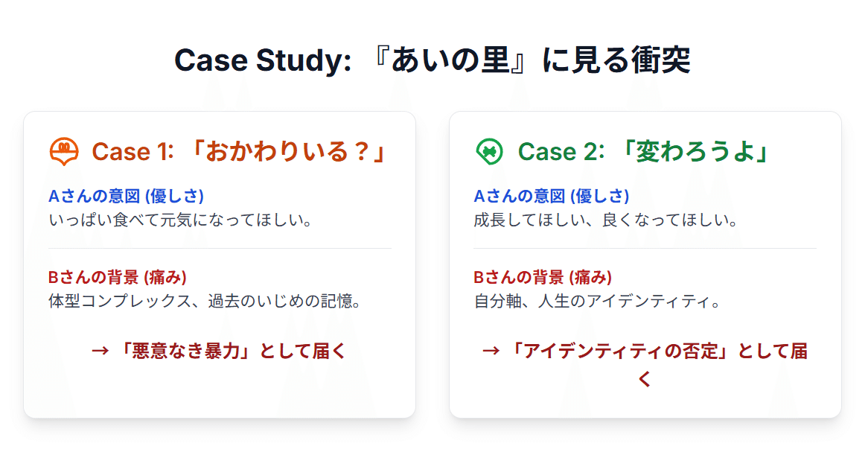Click the divider line in Case 1 card
This screenshot has width=868, height=458.
220,248
